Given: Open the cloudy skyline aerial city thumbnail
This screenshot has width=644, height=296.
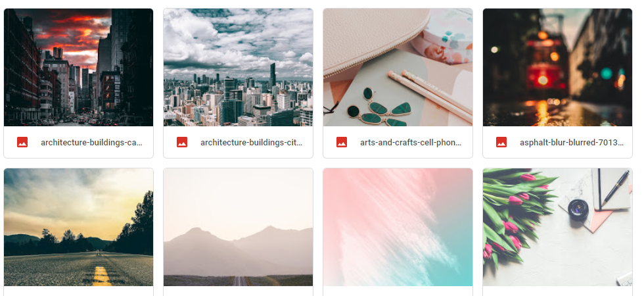Looking at the screenshot, I should pyautogui.click(x=238, y=67).
